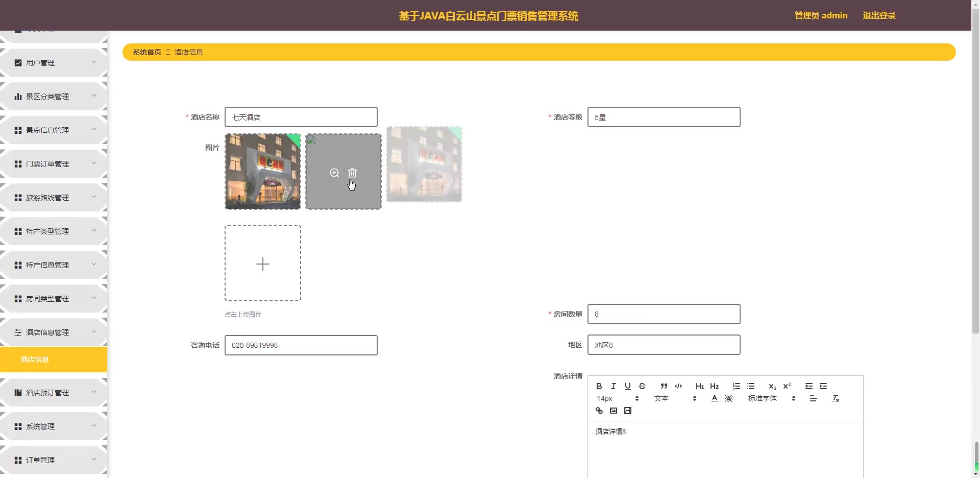Insert a blockquote in the editor

click(664, 386)
